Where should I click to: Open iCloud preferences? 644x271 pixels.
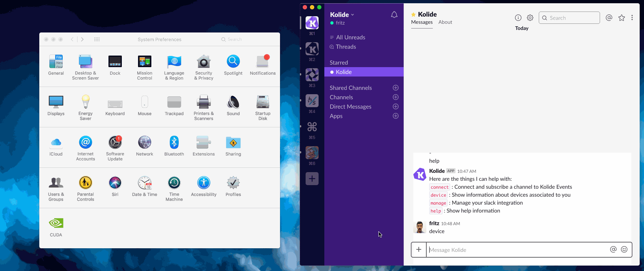pyautogui.click(x=56, y=146)
